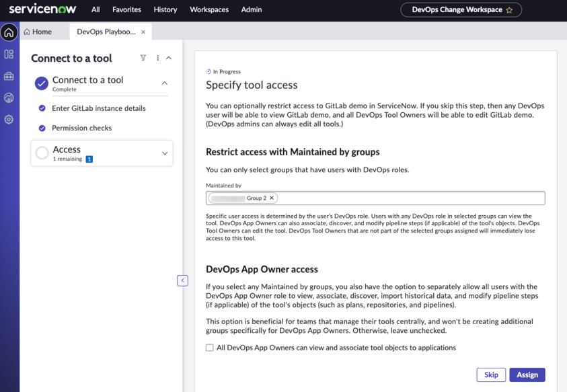
Task: Click the Access stage empty circle
Action: coord(42,153)
